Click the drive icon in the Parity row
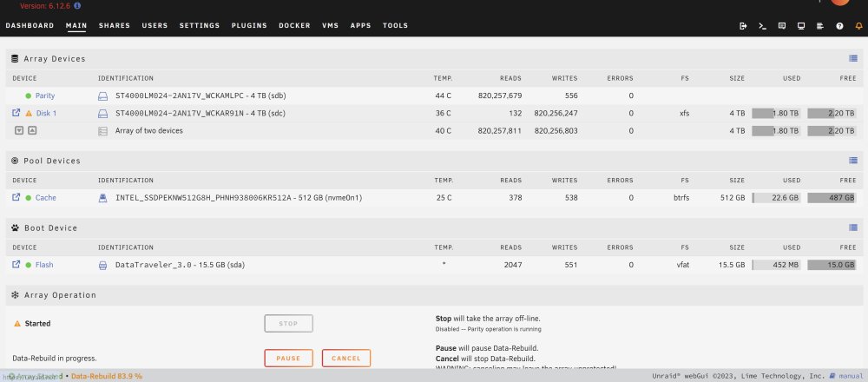 (102, 95)
